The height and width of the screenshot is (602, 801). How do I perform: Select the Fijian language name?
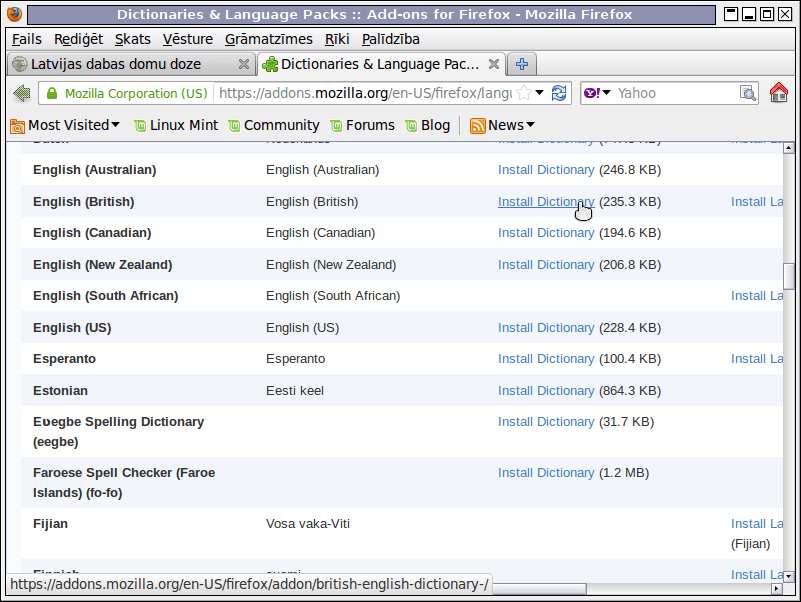click(x=51, y=524)
